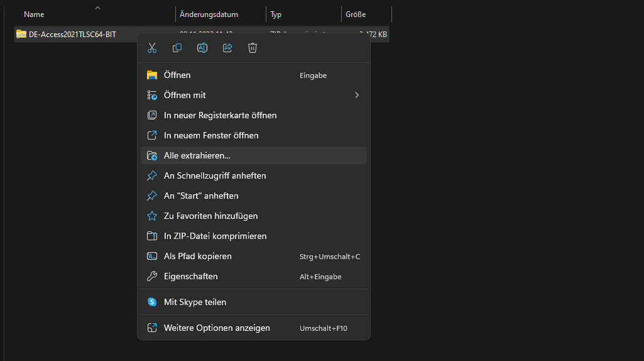Image resolution: width=644 pixels, height=361 pixels.
Task: Open Weitere Optionen anzeigen
Action: coord(217,328)
